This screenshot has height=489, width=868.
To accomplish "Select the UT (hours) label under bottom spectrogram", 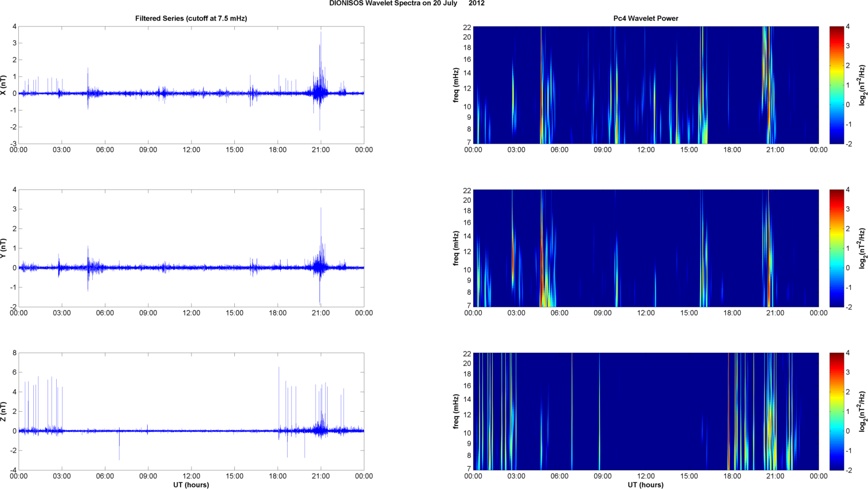I will tap(645, 485).
